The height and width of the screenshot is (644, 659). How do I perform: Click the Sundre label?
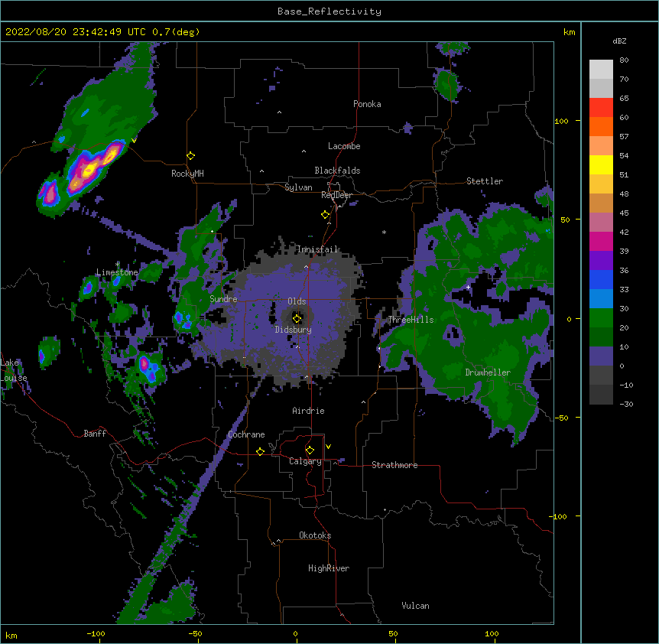[x=223, y=299]
